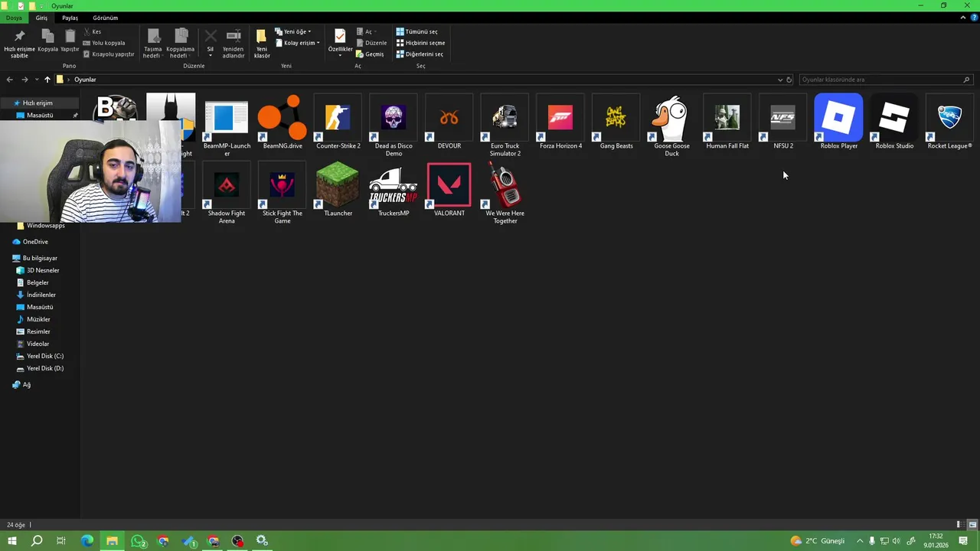Open Goose Goose Duck shortcut
Screen dimensions: 980x551
671,126
